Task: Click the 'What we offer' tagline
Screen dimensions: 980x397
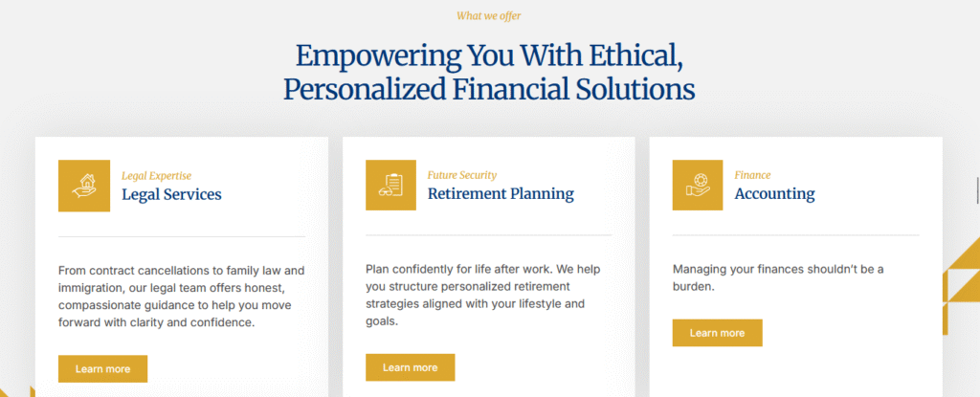Action: [489, 15]
